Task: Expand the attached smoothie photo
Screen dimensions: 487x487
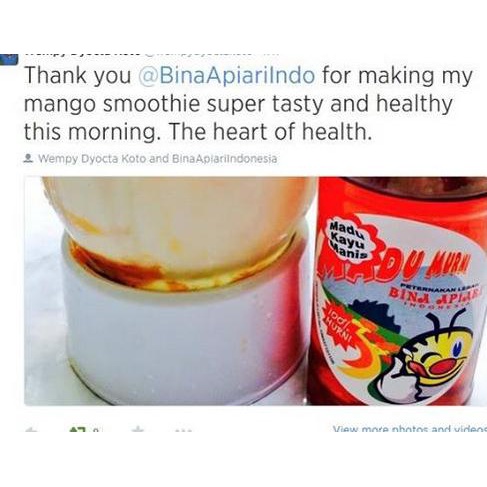Action: click(256, 291)
